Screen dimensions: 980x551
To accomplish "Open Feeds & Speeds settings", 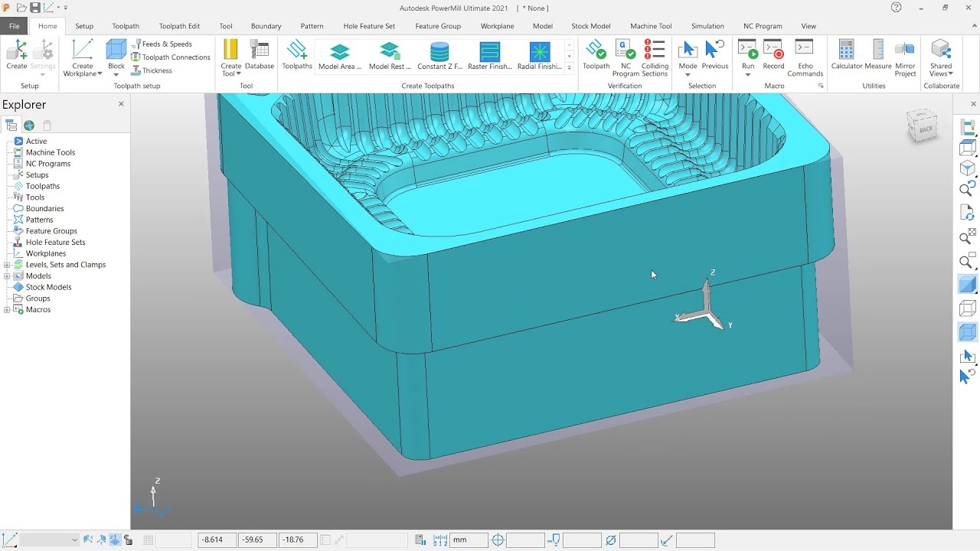I will point(162,44).
